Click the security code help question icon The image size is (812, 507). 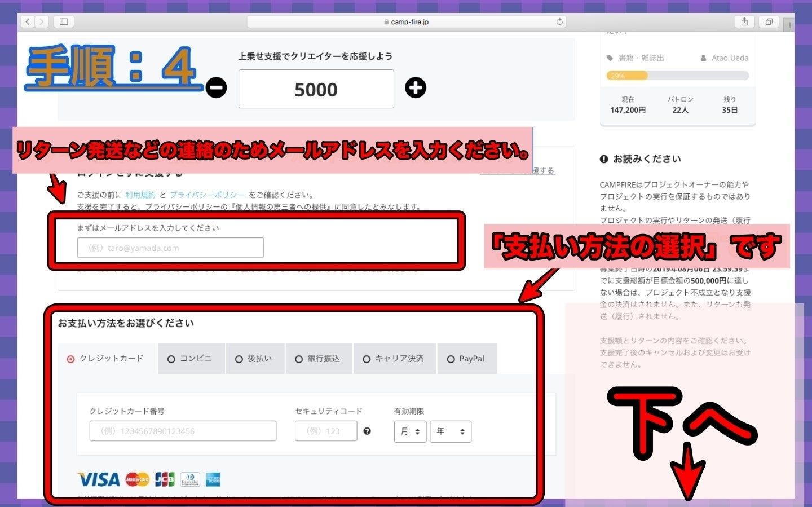coord(367,431)
